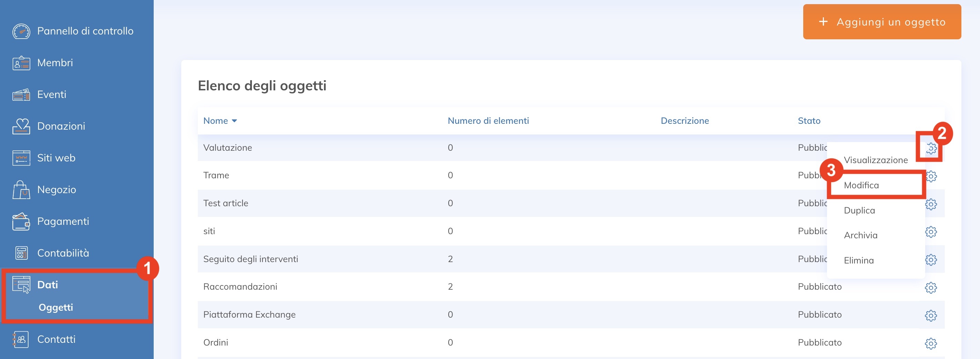
Task: Click the Eventi ticket icon
Action: (21, 95)
